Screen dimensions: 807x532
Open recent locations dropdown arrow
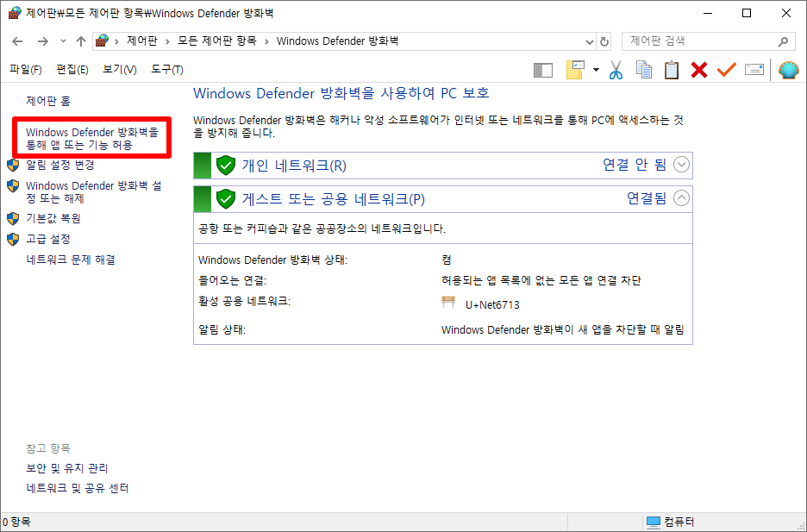[63, 41]
